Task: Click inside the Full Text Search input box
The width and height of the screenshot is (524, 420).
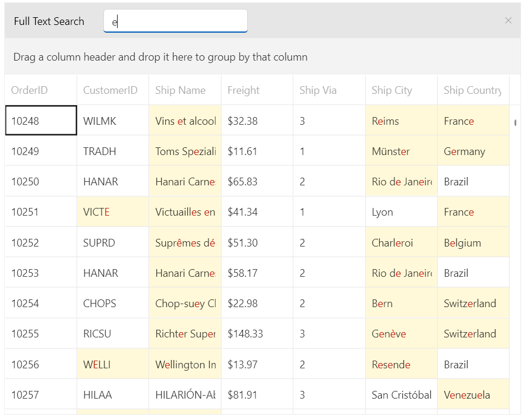Action: [x=175, y=20]
